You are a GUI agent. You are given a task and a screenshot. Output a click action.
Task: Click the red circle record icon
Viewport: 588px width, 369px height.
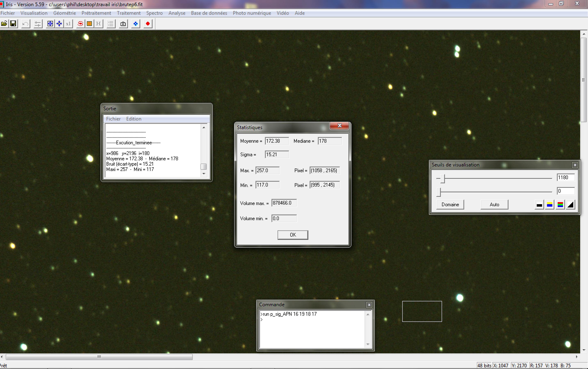148,24
